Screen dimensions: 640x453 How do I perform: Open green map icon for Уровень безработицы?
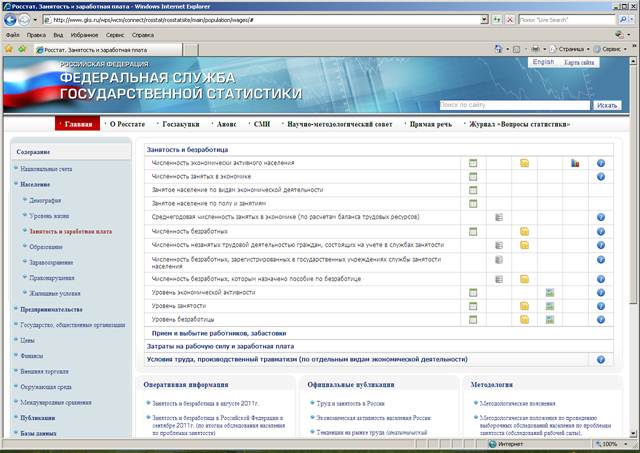550,320
